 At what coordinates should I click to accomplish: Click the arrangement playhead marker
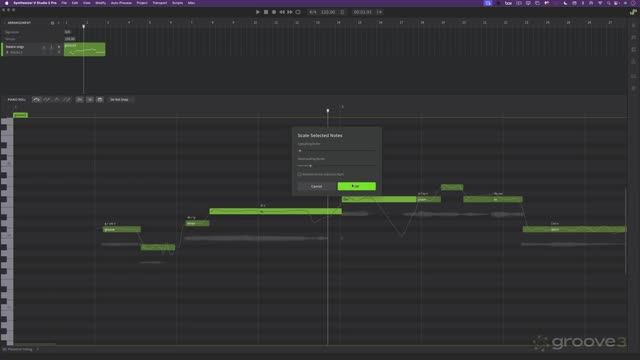(84, 27)
